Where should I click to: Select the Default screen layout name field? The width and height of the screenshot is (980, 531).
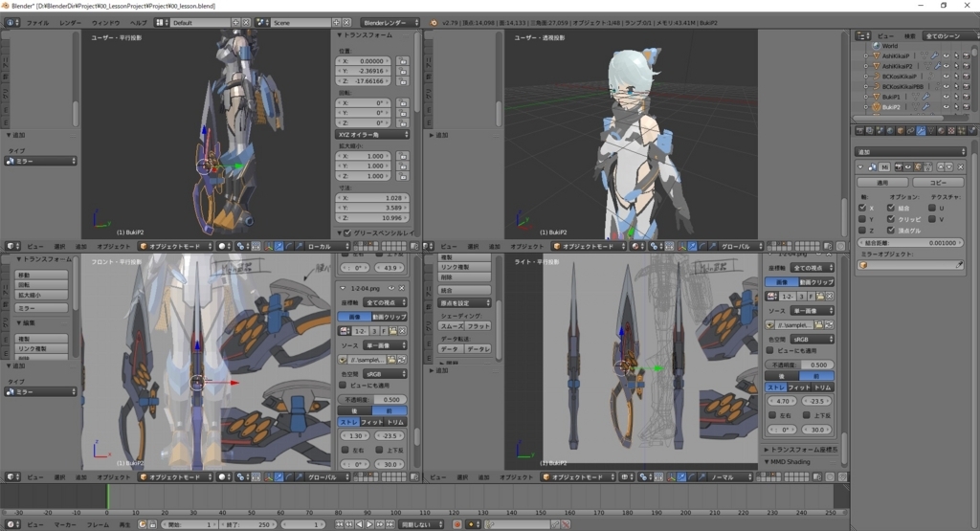pyautogui.click(x=201, y=23)
